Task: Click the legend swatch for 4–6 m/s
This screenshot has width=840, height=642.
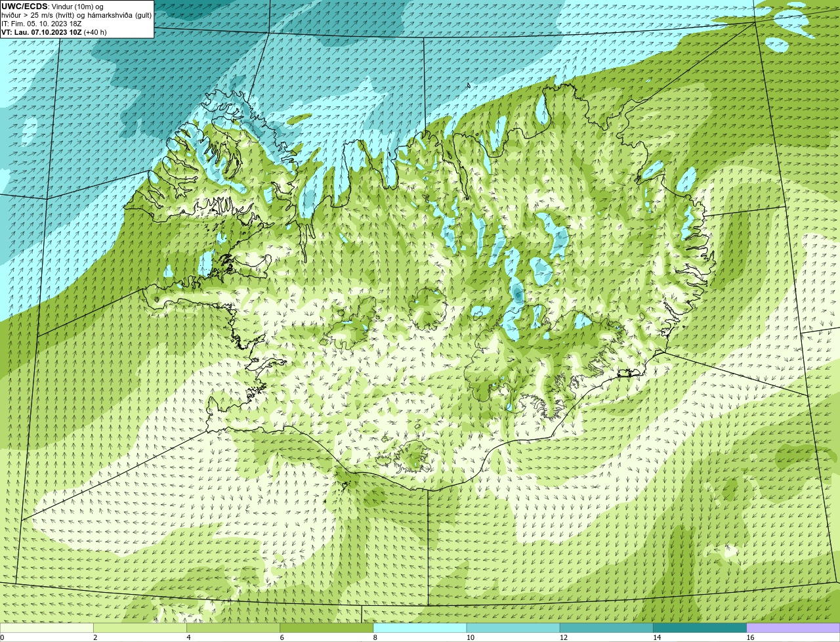Action: point(234,628)
